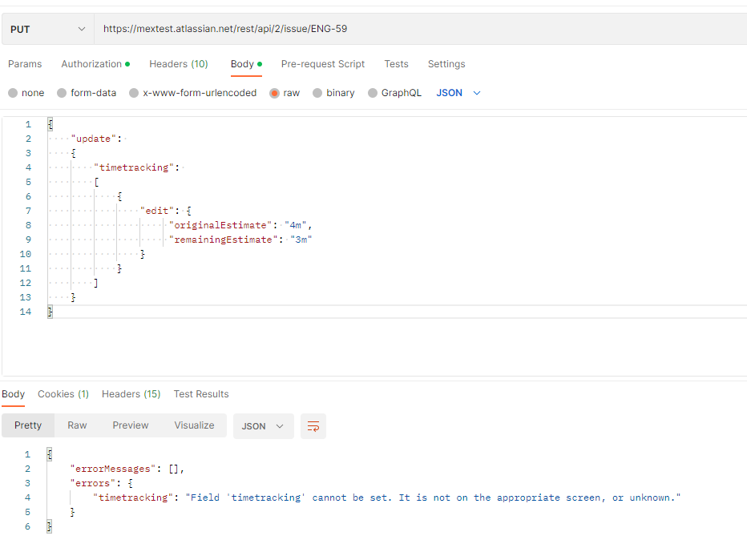View the Cookies (1) response tab
Screen dimensions: 747x560
point(63,394)
